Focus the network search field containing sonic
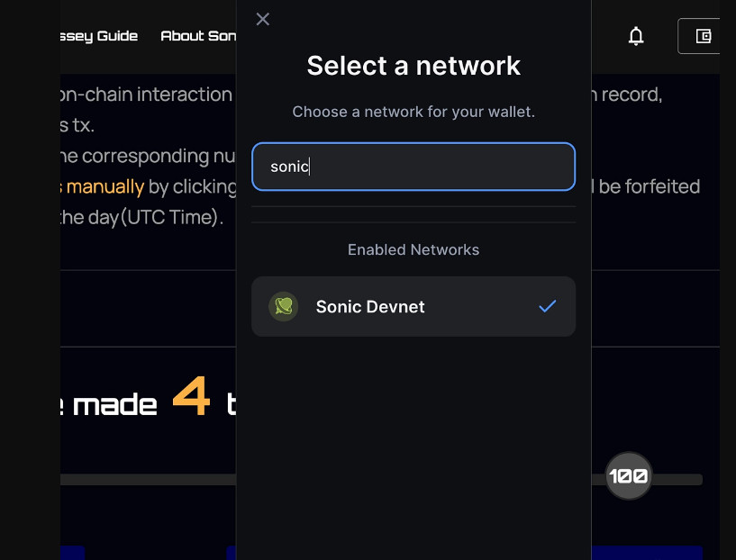 pyautogui.click(x=413, y=167)
